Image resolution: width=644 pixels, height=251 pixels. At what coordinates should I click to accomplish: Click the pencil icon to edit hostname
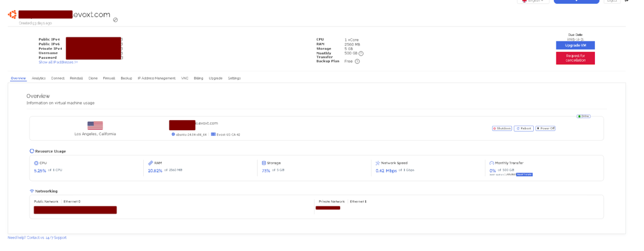coord(116,19)
